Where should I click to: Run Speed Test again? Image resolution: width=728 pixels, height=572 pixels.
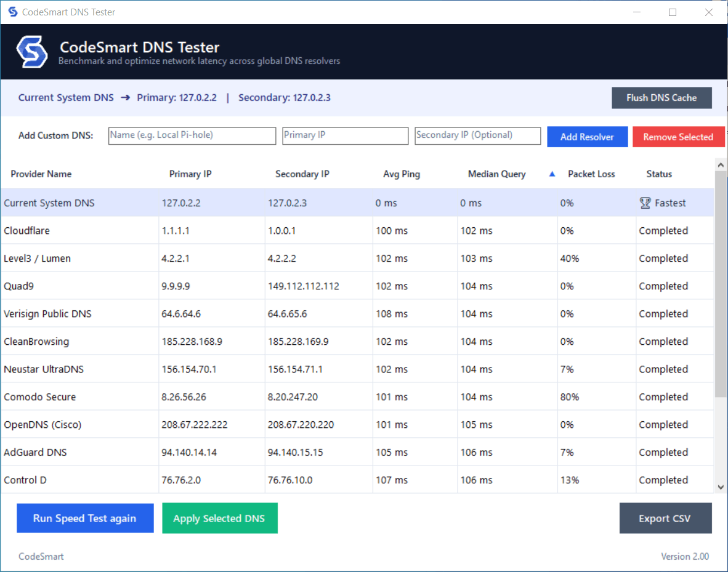(85, 518)
